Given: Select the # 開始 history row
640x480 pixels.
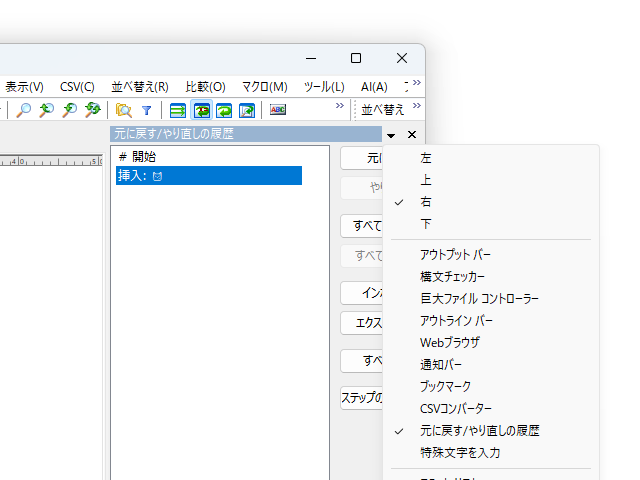Looking at the screenshot, I should [x=209, y=157].
